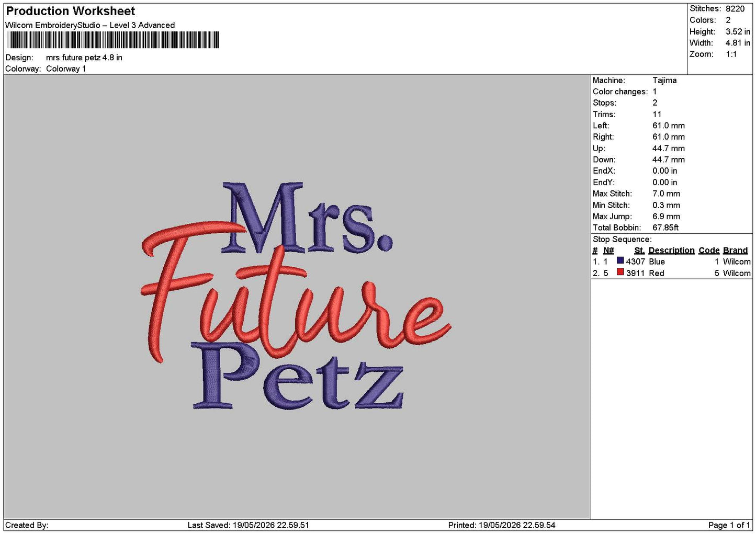
Task: Click the Width value '4.81 in'
Action: click(738, 43)
